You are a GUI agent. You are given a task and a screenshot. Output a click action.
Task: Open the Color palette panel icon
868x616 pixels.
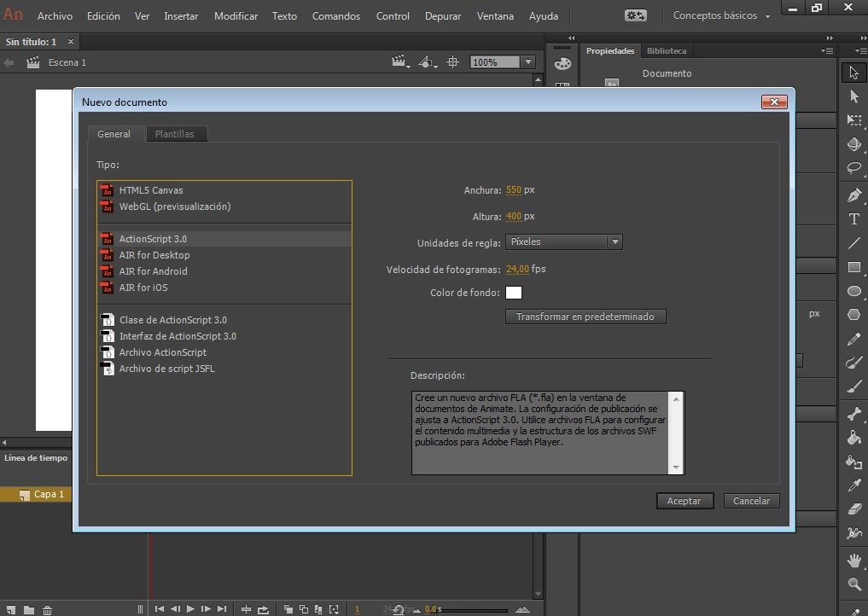click(562, 64)
